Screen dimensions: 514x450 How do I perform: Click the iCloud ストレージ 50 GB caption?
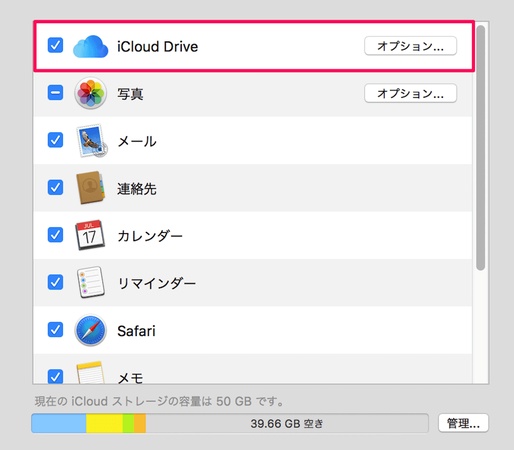pyautogui.click(x=159, y=401)
